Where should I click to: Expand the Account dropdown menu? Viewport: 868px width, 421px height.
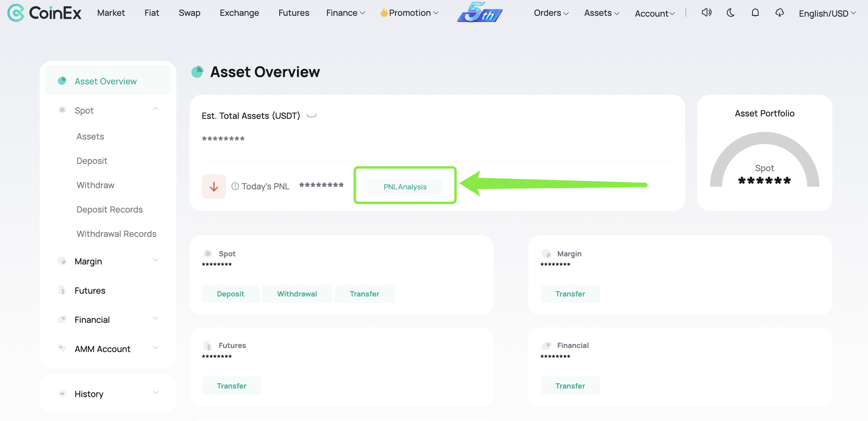tap(654, 13)
